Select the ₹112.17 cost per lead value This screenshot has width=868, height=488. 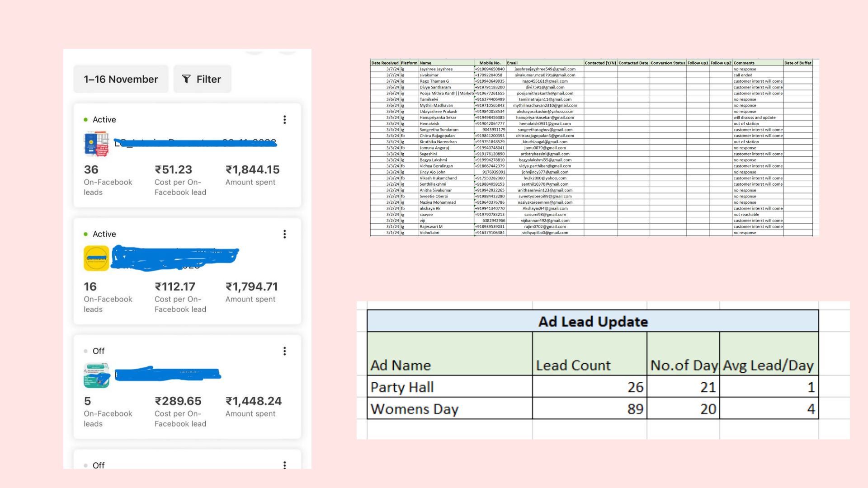(175, 286)
